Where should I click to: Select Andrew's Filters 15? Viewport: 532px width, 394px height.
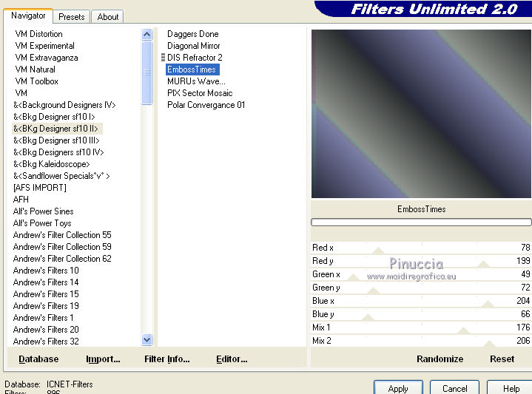point(46,294)
